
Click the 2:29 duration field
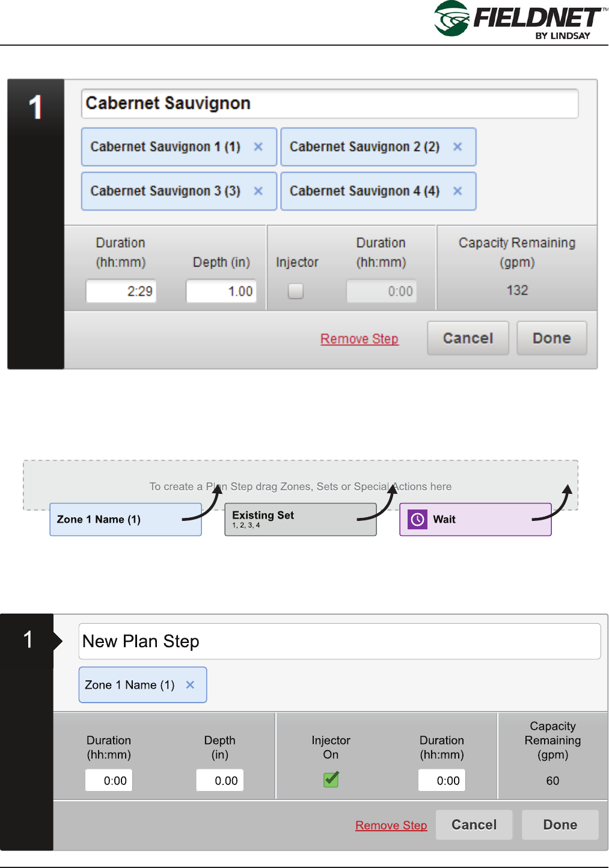pos(121,292)
